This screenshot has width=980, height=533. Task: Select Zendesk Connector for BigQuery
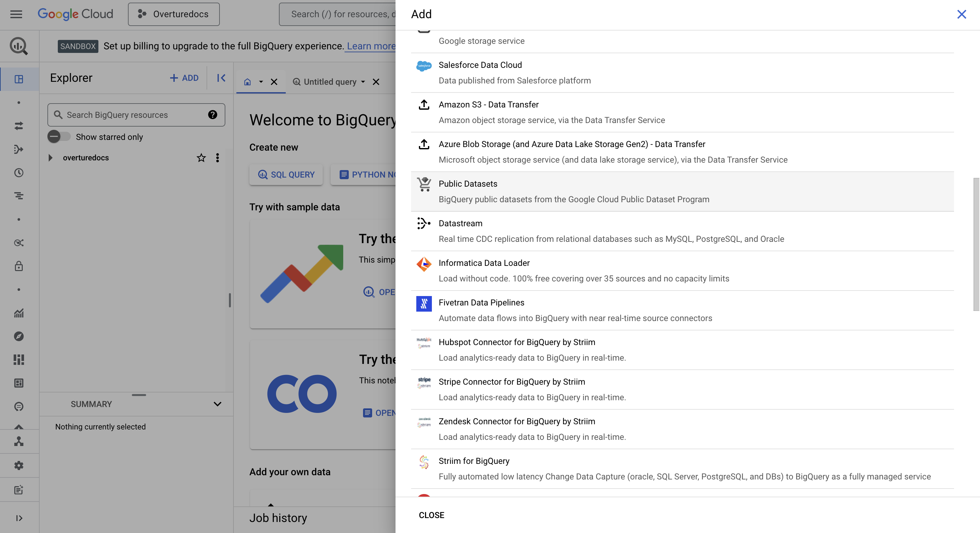(682, 429)
